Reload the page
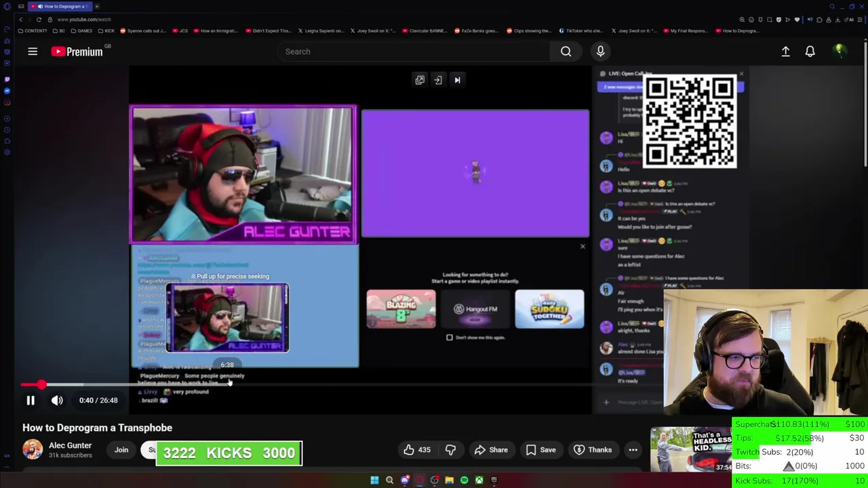 pyautogui.click(x=39, y=20)
